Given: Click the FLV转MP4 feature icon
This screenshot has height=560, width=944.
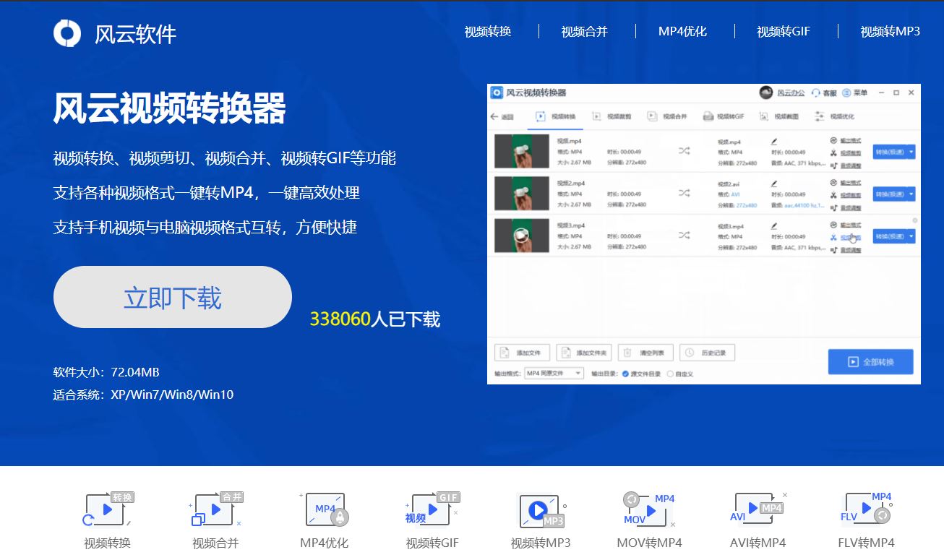Looking at the screenshot, I should click(866, 510).
